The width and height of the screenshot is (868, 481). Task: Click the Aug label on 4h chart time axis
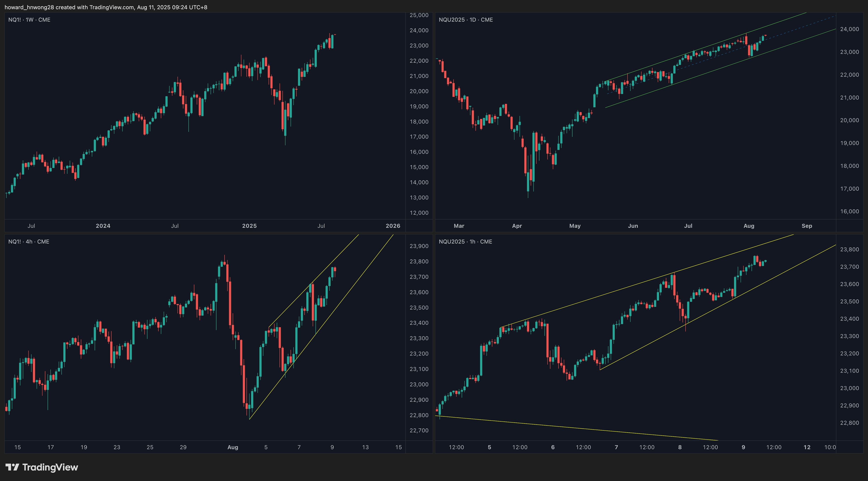point(233,447)
